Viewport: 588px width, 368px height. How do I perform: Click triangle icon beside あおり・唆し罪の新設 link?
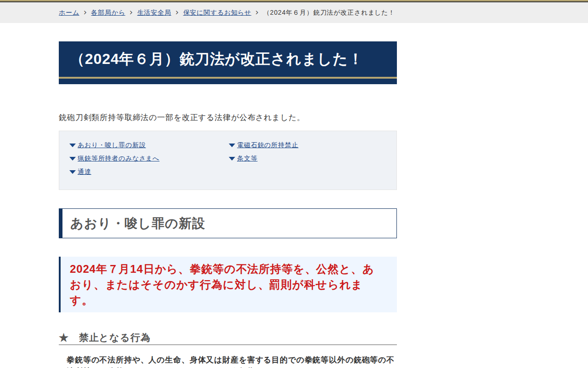pos(73,145)
